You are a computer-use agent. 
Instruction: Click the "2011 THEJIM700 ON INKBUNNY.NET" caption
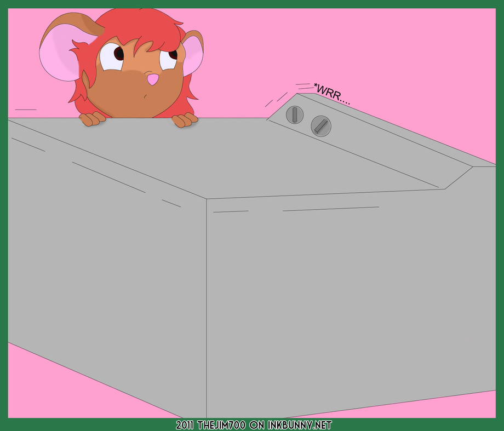(x=254, y=425)
